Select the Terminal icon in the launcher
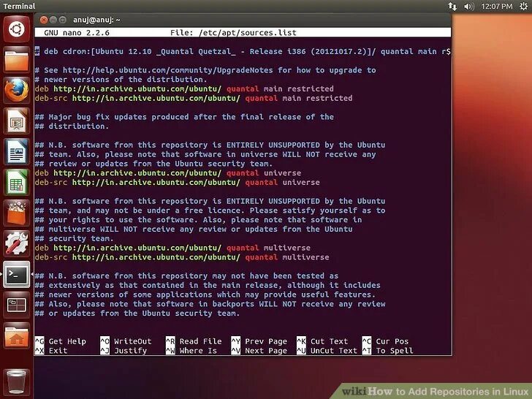Viewport: 532px width, 399px height. [16, 274]
